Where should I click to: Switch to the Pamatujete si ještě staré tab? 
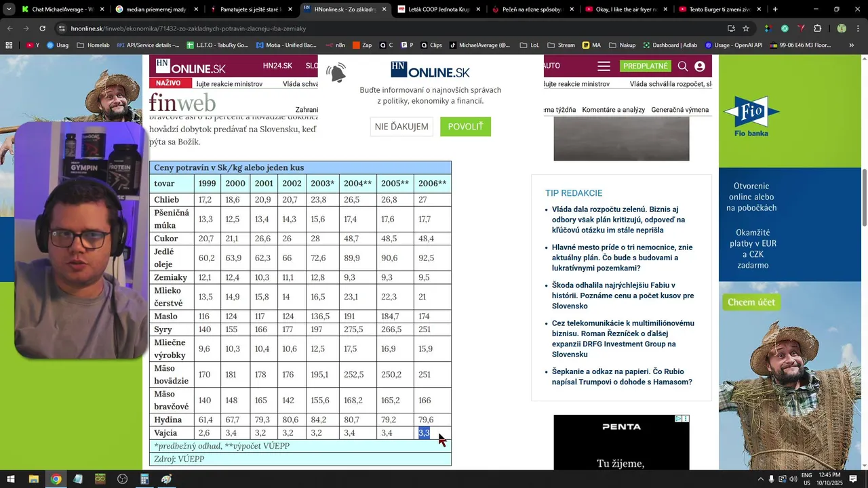pos(250,9)
